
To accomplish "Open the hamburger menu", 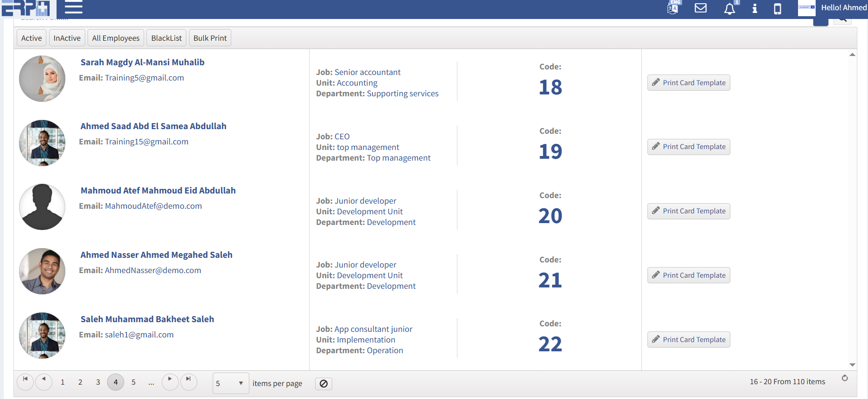I will [73, 7].
